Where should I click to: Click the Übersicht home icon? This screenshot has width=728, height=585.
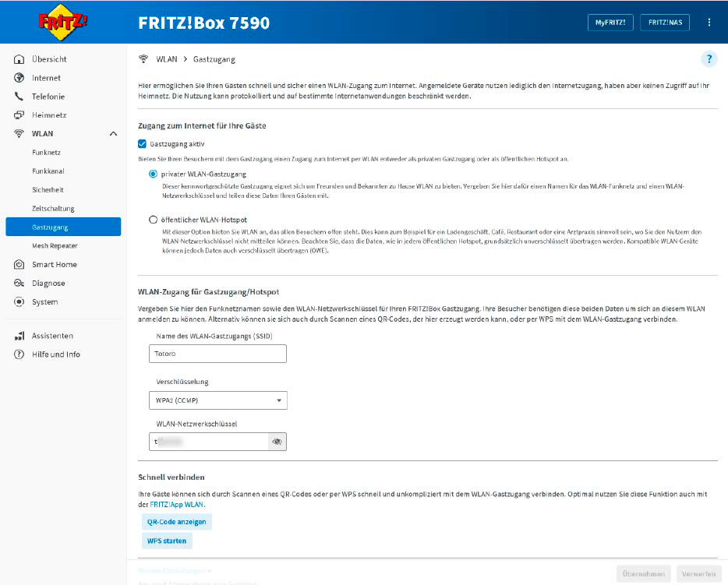click(19, 59)
